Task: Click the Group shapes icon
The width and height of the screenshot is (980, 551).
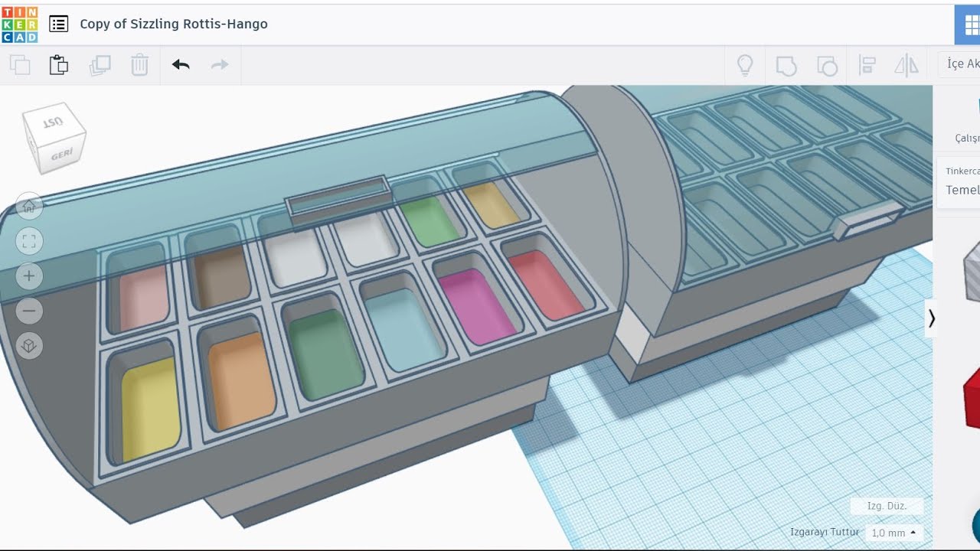Action: click(786, 66)
